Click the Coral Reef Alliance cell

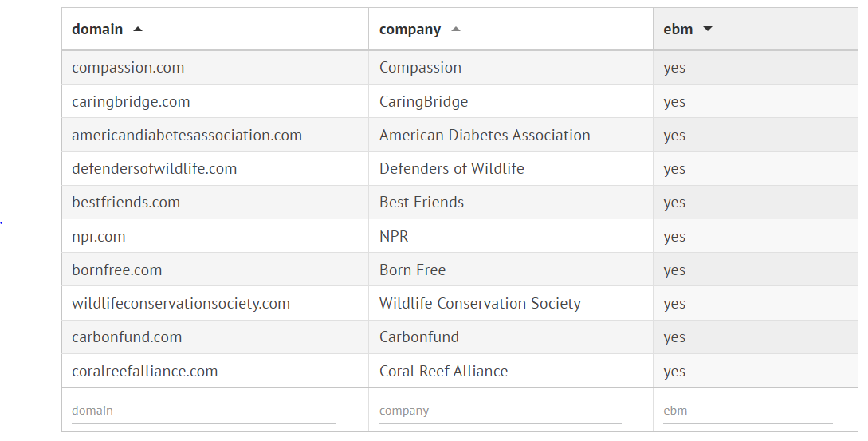[x=443, y=372]
